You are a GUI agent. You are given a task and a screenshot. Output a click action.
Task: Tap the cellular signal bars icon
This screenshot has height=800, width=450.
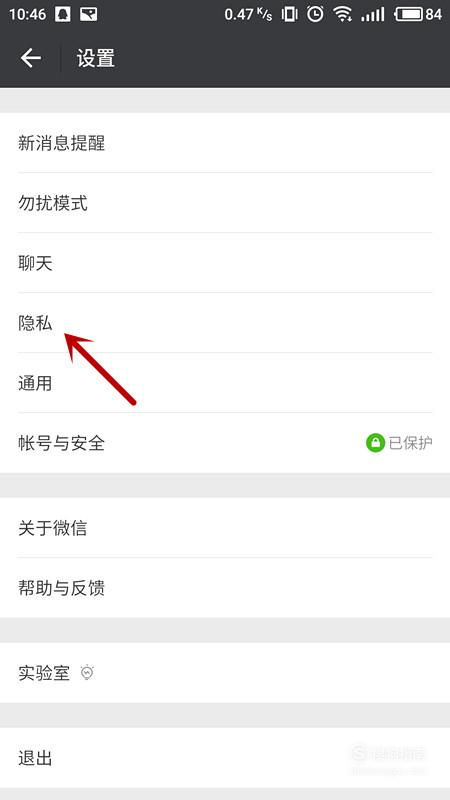pos(372,14)
